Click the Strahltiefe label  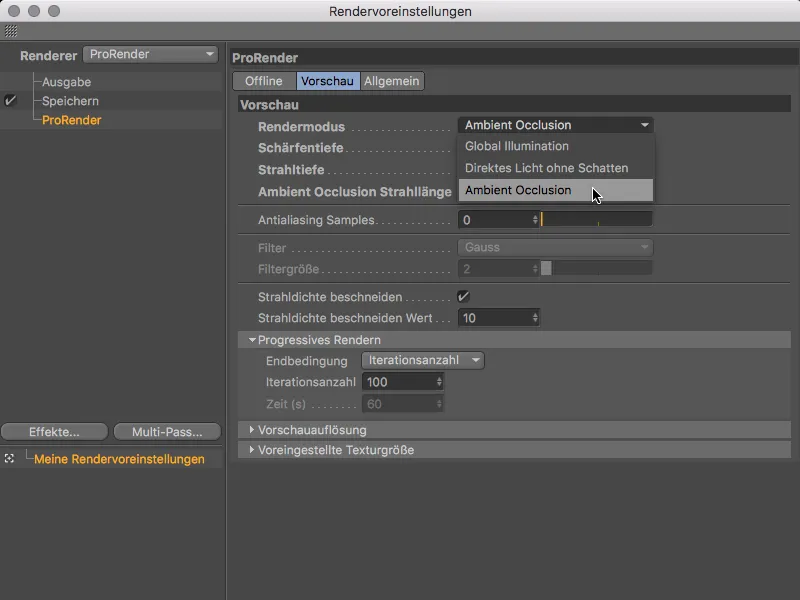click(291, 170)
